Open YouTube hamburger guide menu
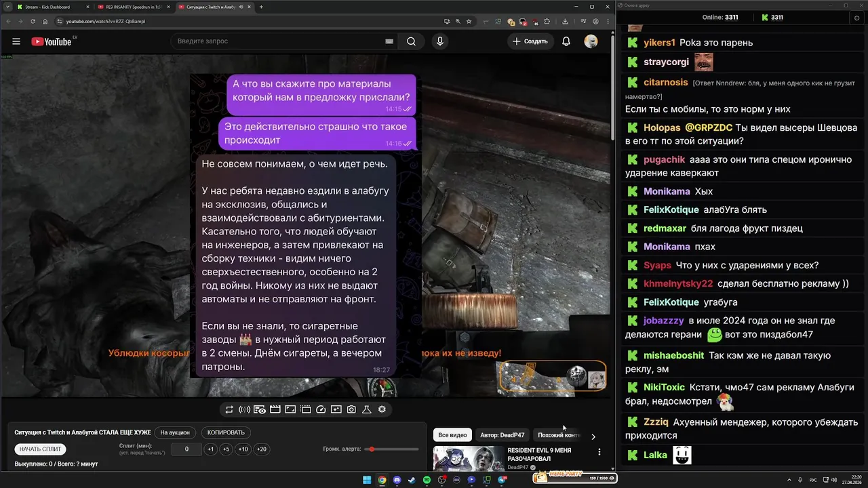This screenshot has height=488, width=868. tap(16, 41)
